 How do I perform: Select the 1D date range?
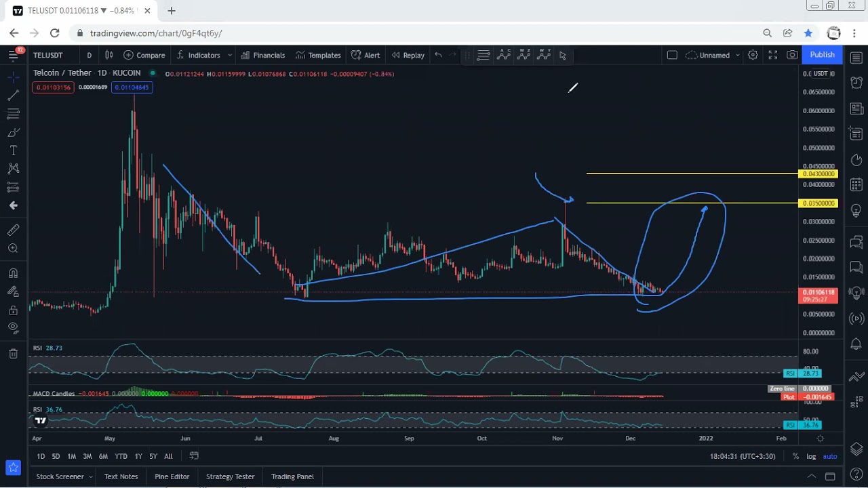[x=41, y=456]
